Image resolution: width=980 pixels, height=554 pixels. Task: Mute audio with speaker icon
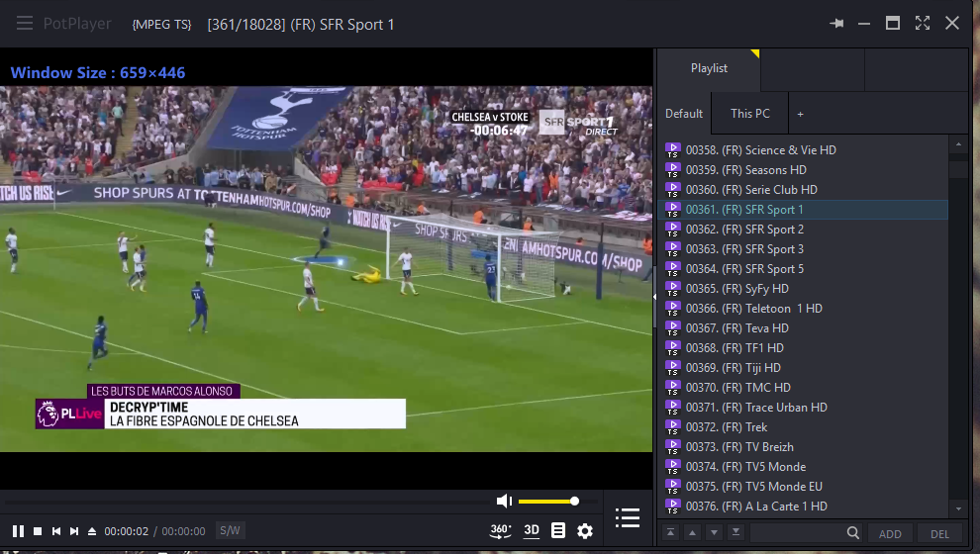point(504,501)
